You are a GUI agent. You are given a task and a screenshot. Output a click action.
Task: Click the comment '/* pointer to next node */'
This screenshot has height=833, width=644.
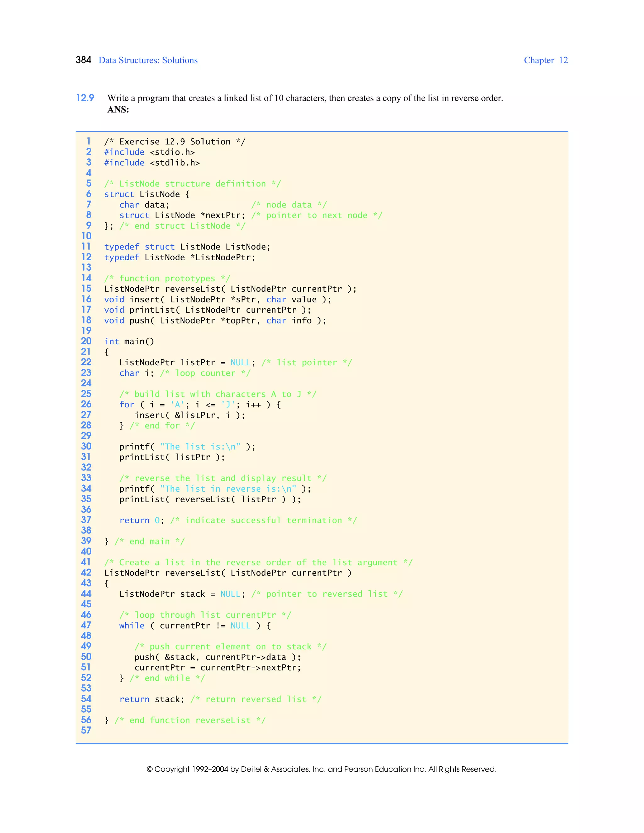317,216
